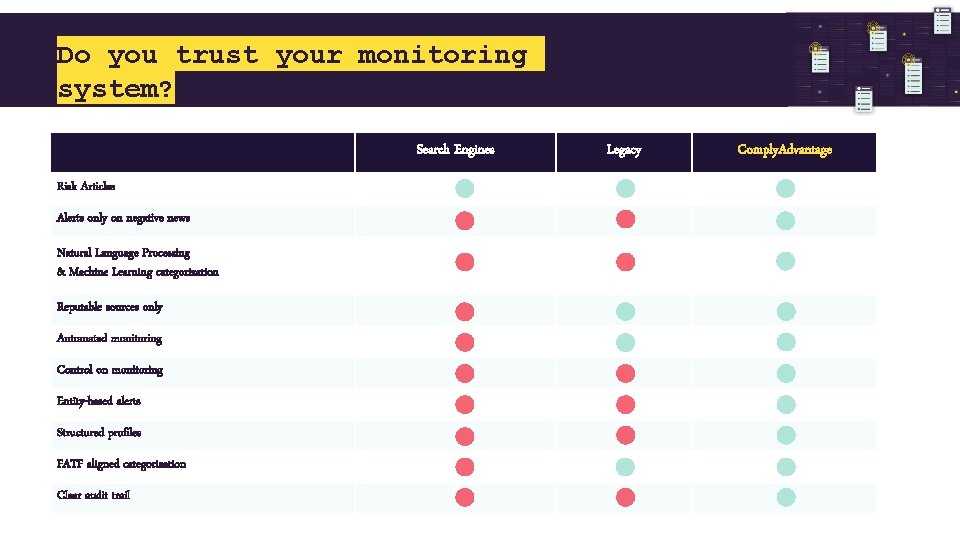960x540 pixels.
Task: Click the Clear audit trail row label
Action: tap(93, 495)
